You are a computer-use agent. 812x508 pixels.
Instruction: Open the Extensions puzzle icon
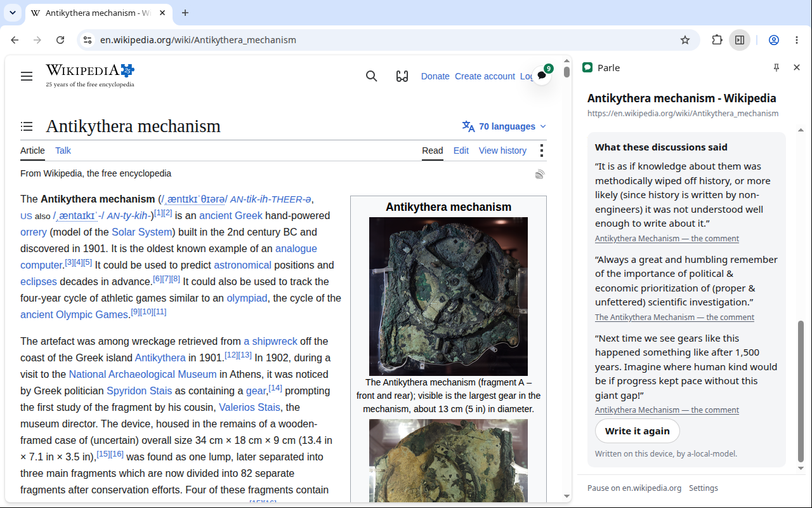(x=717, y=40)
